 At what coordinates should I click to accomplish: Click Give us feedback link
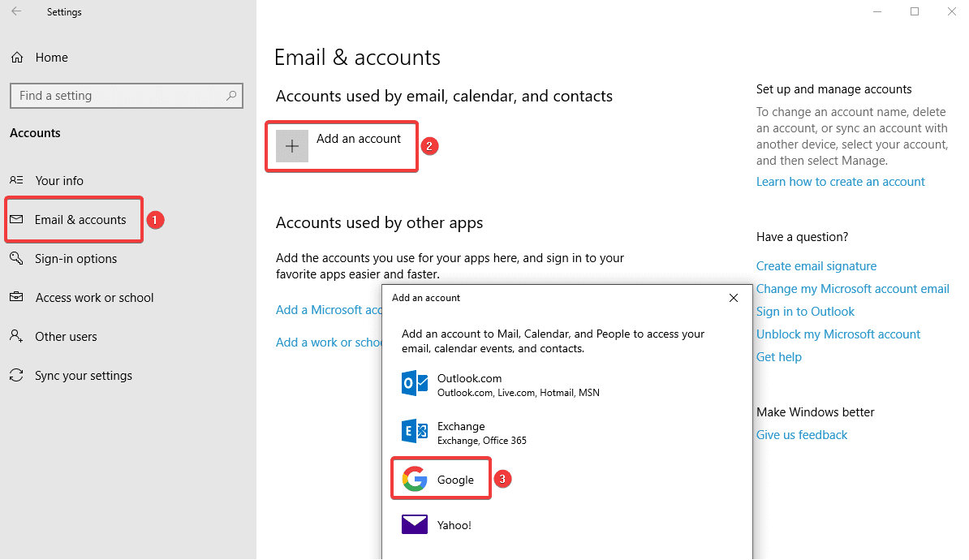801,435
